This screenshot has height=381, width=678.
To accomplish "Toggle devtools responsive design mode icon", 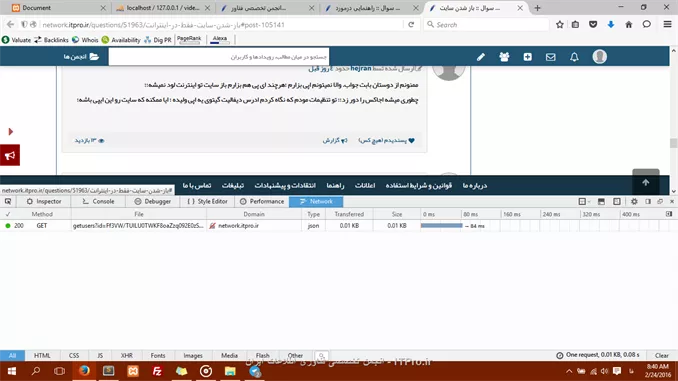I will (x=617, y=202).
